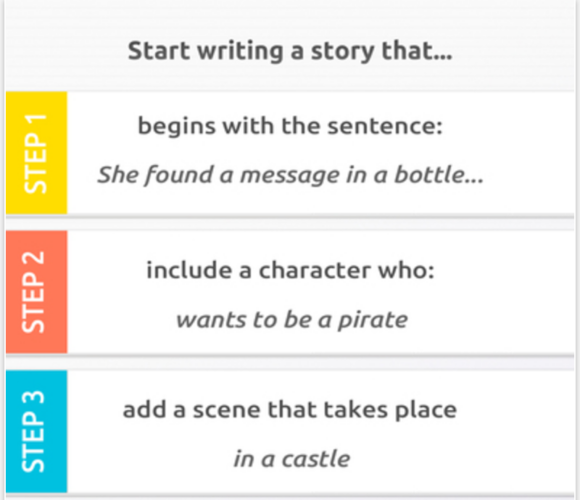This screenshot has width=580, height=500.
Task: Click the word 'sentence:' in Step 1
Action: 385,126
